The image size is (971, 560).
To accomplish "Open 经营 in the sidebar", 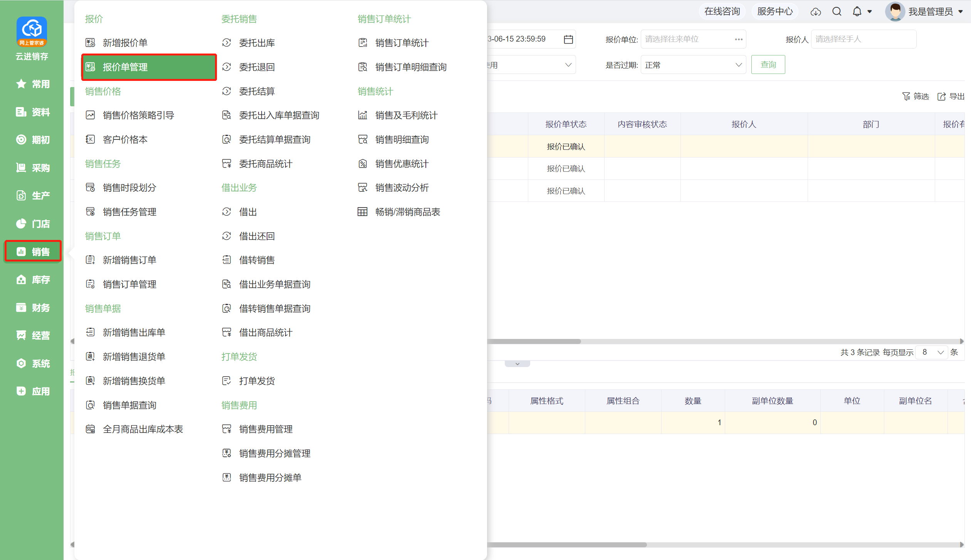I will (33, 335).
